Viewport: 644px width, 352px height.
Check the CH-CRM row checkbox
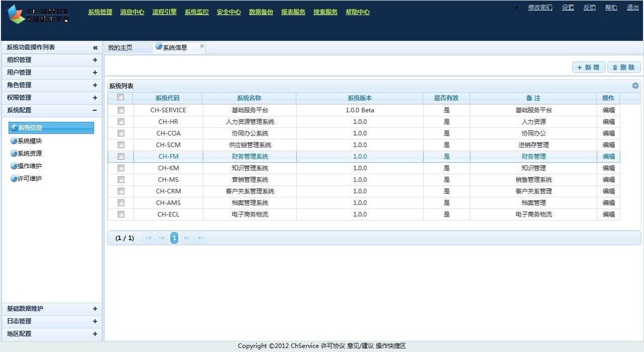(121, 191)
